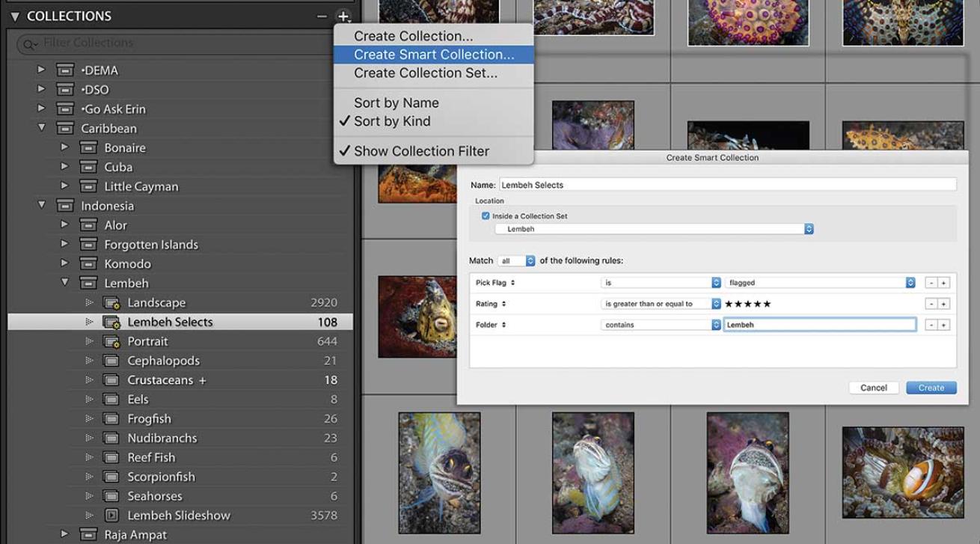The image size is (980, 544).
Task: Select Create Smart Collection menu item
Action: point(434,55)
